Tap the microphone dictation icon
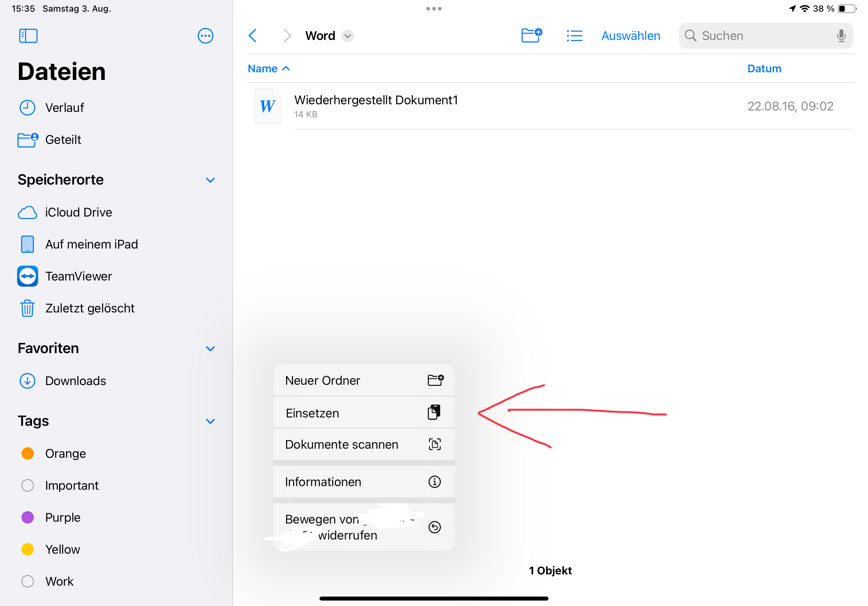The height and width of the screenshot is (606, 868). (x=841, y=36)
